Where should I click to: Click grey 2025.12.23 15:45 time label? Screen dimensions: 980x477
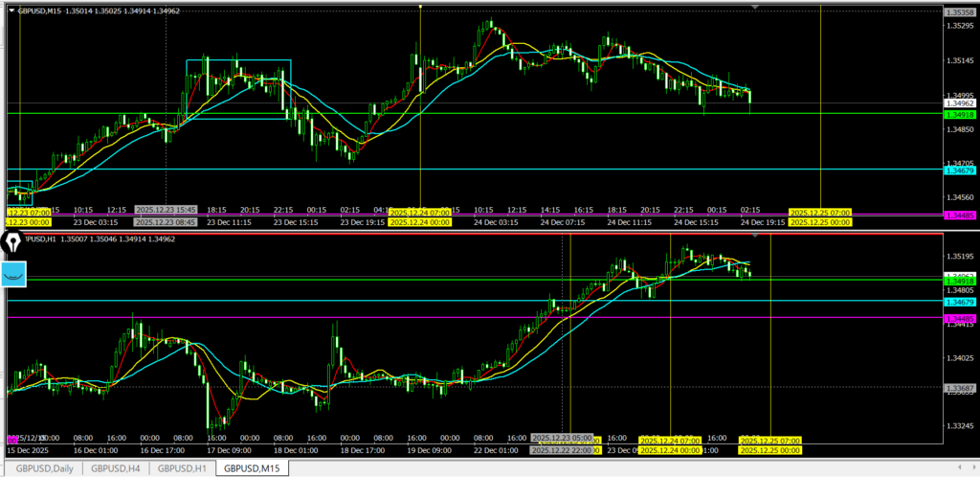[x=166, y=210]
